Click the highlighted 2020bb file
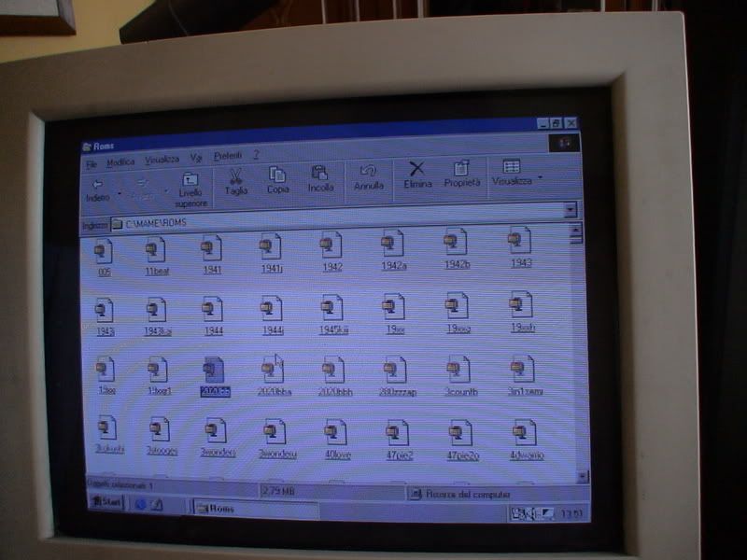The width and height of the screenshot is (747, 560). (215, 376)
